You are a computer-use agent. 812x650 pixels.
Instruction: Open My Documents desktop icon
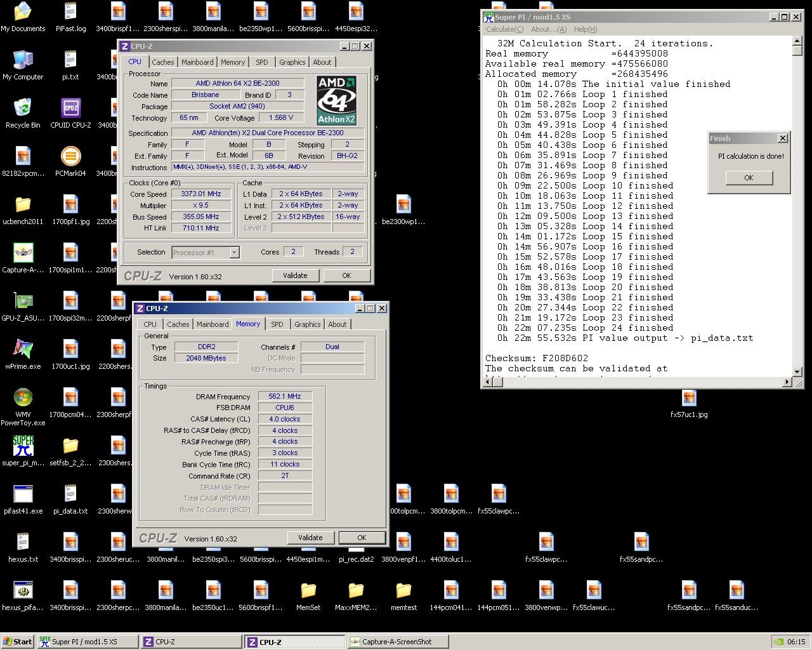click(23, 17)
